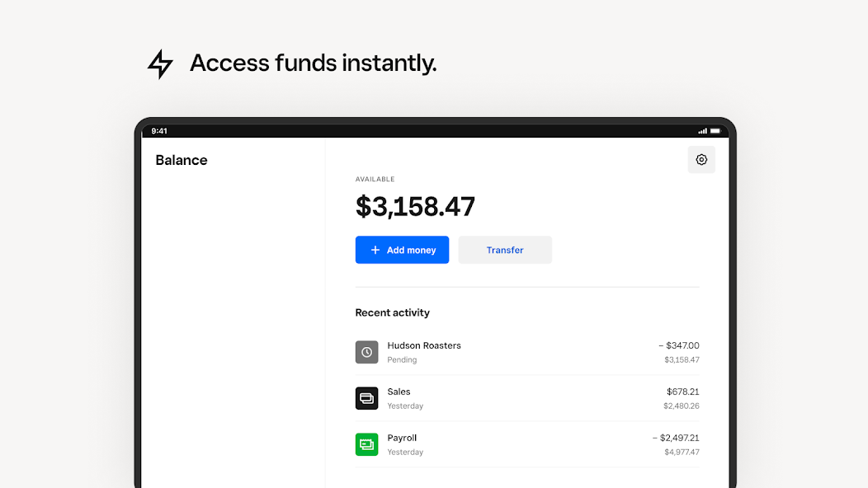Click the black Sales card icon
Image resolution: width=868 pixels, height=488 pixels.
pos(366,398)
